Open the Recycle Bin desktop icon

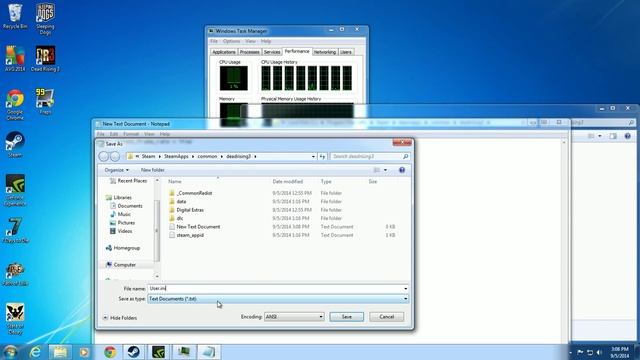[x=15, y=16]
